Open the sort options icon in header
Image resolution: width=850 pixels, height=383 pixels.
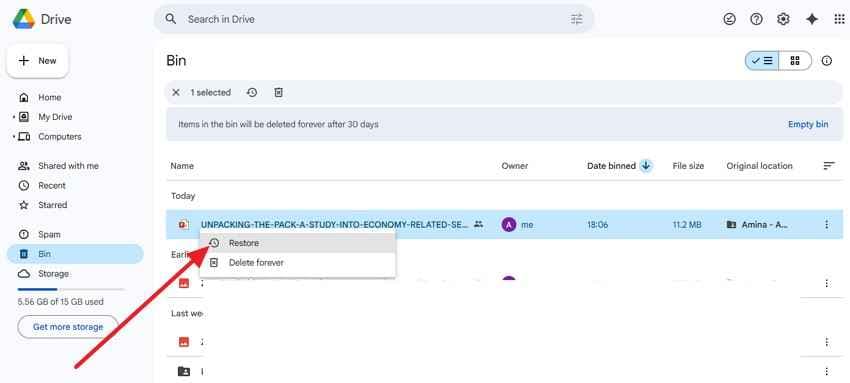(x=829, y=166)
